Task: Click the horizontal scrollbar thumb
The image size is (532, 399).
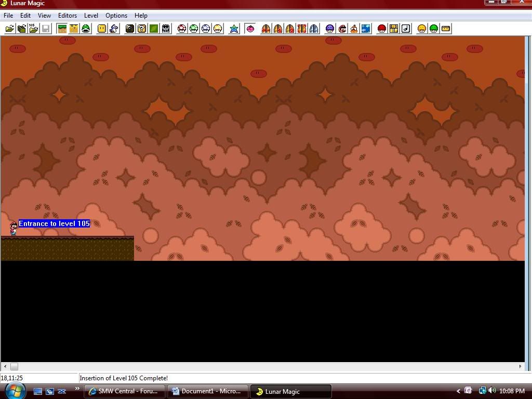Action: 14,366
